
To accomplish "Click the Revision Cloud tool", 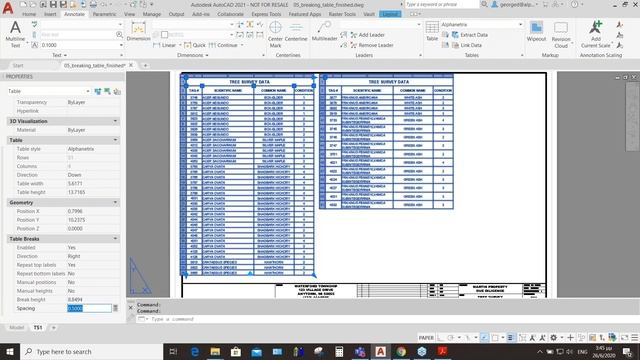I will click(x=561, y=35).
